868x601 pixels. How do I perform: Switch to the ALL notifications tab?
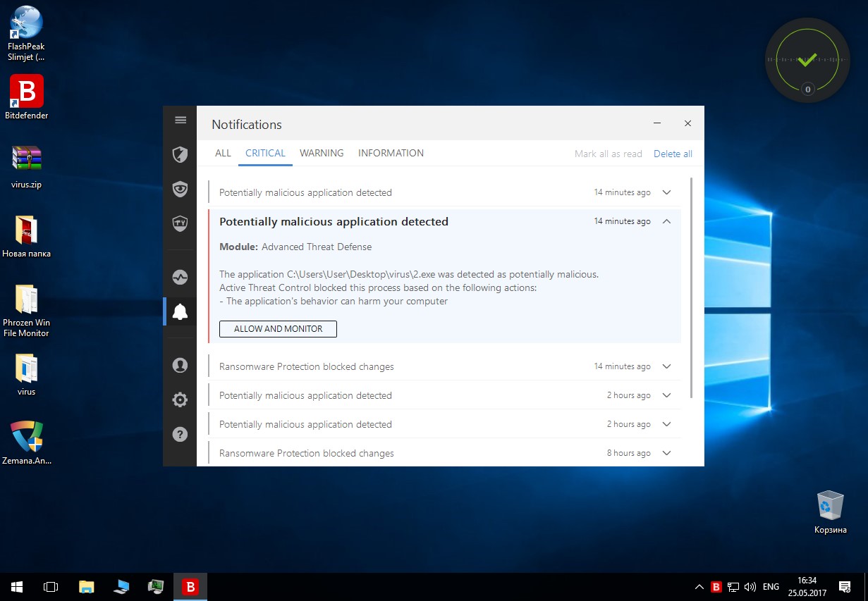click(x=223, y=153)
